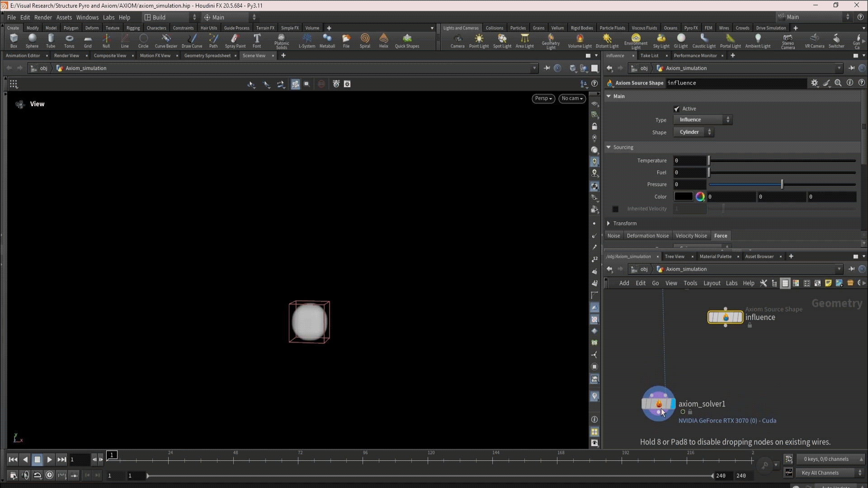Open the parameter gear menu
Viewport: 868px width, 488px height.
pos(814,83)
